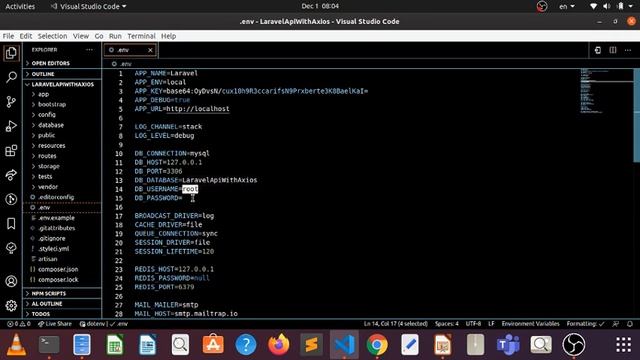Image resolution: width=640 pixels, height=360 pixels.
Task: Open the artisan file
Action: (62, 259)
